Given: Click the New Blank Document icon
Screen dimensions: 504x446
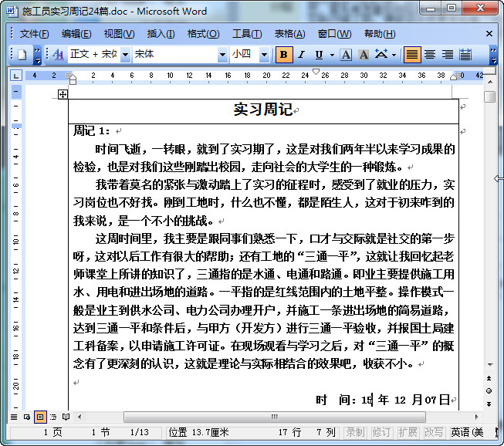Looking at the screenshot, I should click(22, 54).
